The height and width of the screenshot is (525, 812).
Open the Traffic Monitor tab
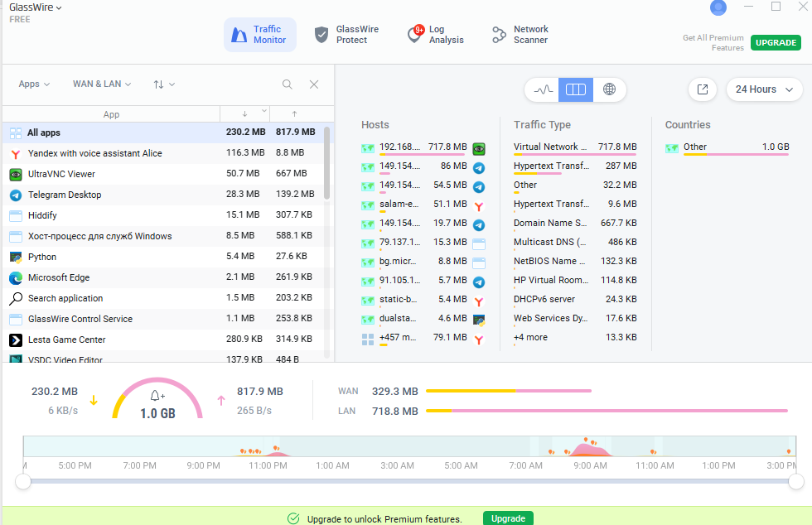pos(260,35)
